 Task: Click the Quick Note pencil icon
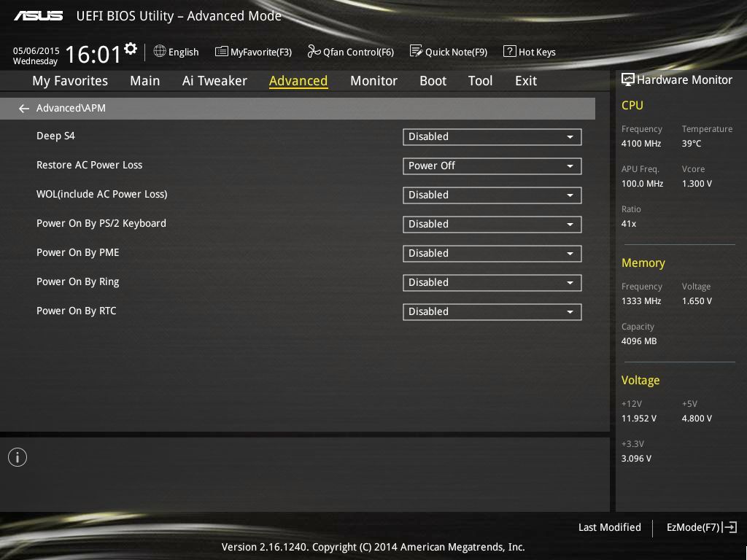(416, 51)
